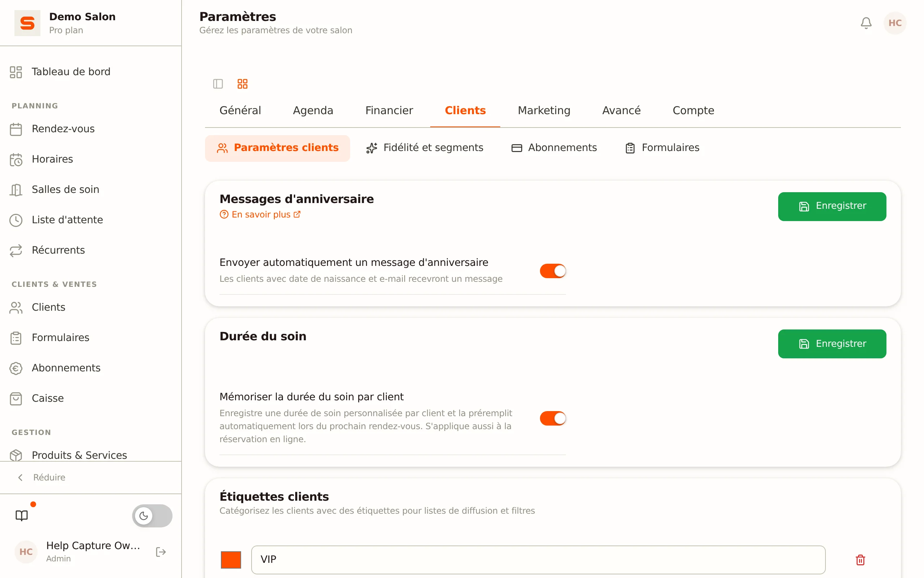Click the Formulaires clipboard icon in sidebar
Viewport: 924px width, 578px height.
(16, 338)
